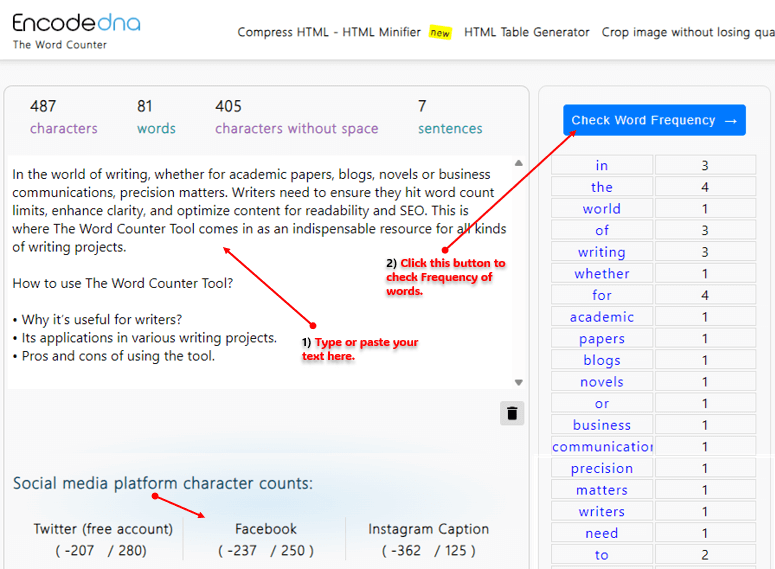Screen dimensions: 775x569
Task: Click the Facebook character count
Action: 266,539
